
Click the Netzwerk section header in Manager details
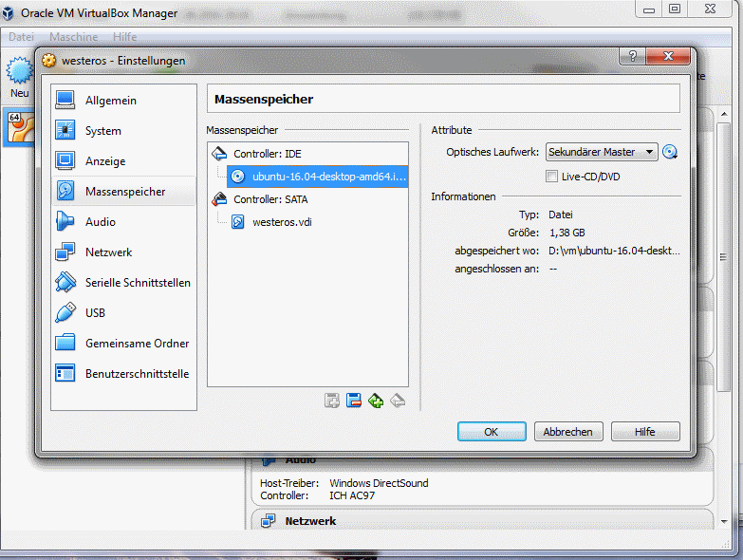pyautogui.click(x=310, y=521)
